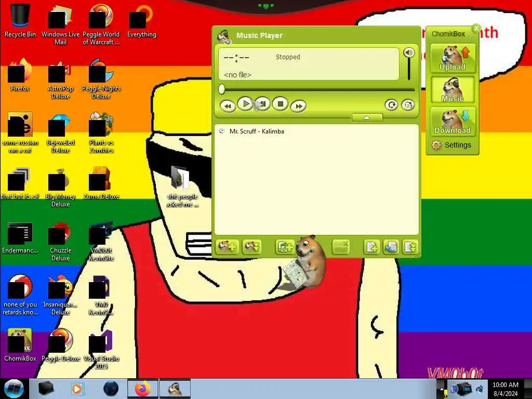Image resolution: width=532 pixels, height=399 pixels.
Task: Toggle shuffle order (1-2-3) button
Action: [x=408, y=105]
